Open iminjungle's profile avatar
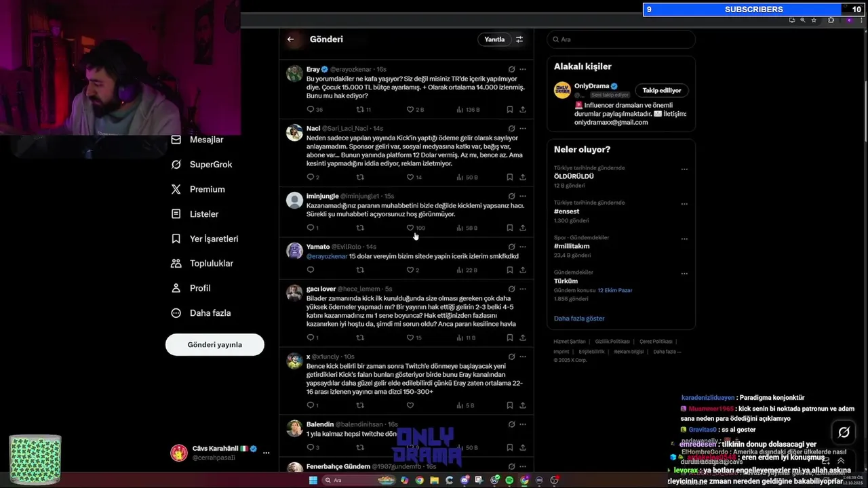868x488 pixels. 294,200
